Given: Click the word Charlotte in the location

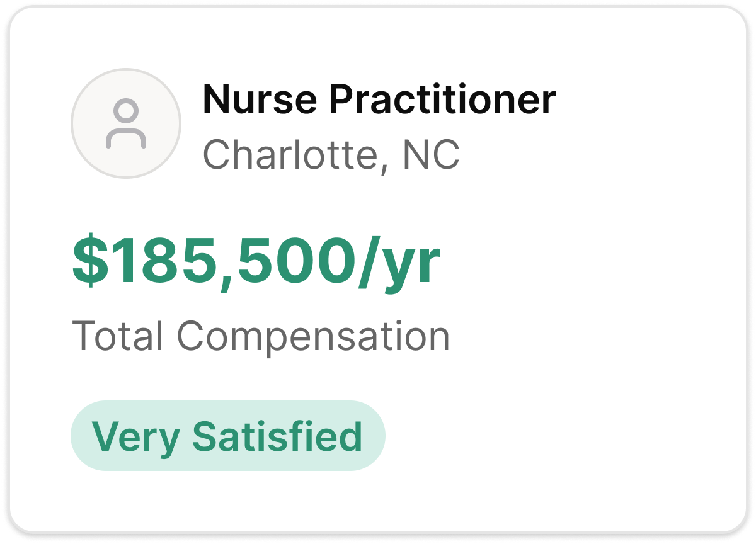Looking at the screenshot, I should 292,154.
